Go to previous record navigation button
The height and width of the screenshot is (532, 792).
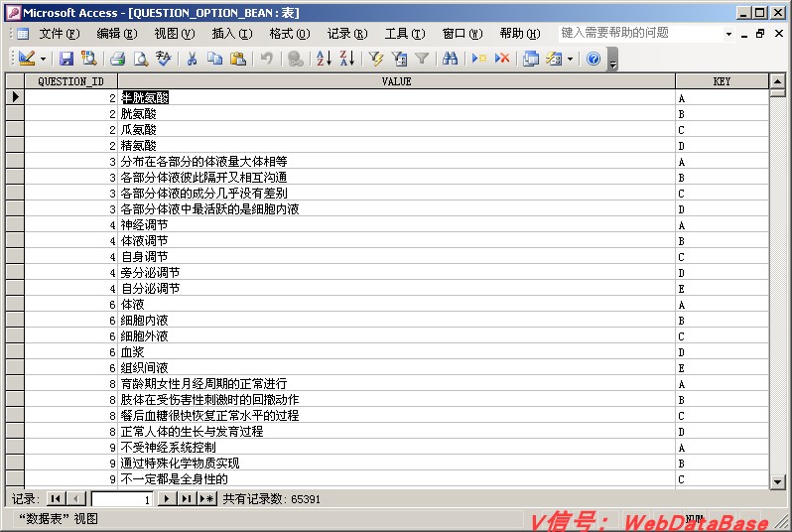[x=75, y=498]
